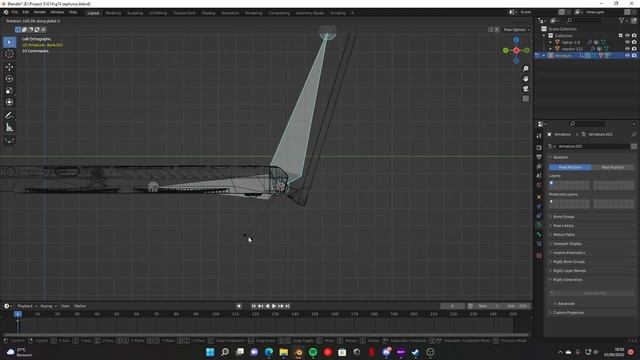The height and width of the screenshot is (360, 640).
Task: Select the Select Box tool
Action: 9,42
